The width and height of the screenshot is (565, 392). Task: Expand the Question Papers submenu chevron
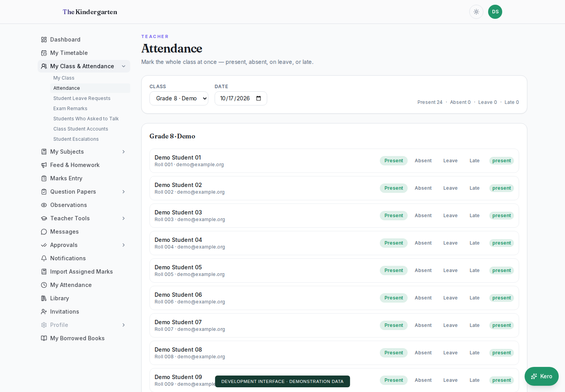point(124,192)
